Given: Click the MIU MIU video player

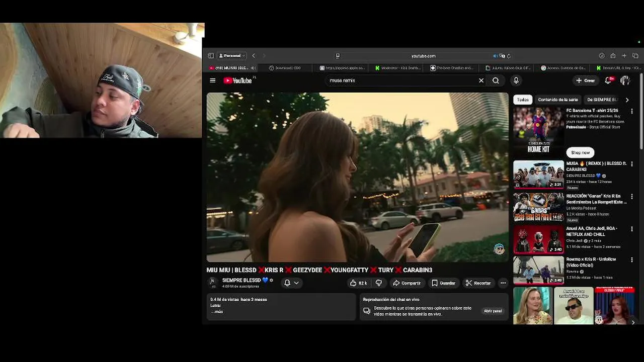Looking at the screenshot, I should (x=358, y=177).
